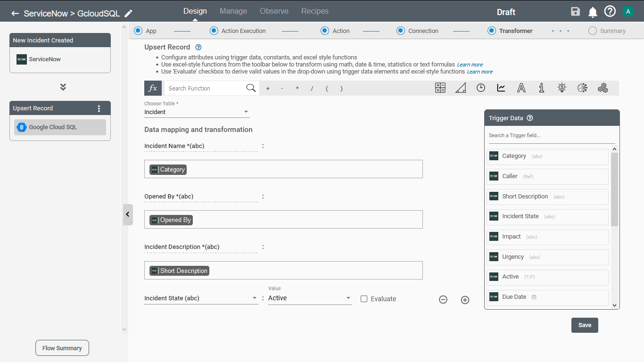Save flow with floppy disk icon
Image resolution: width=644 pixels, height=362 pixels.
point(575,12)
